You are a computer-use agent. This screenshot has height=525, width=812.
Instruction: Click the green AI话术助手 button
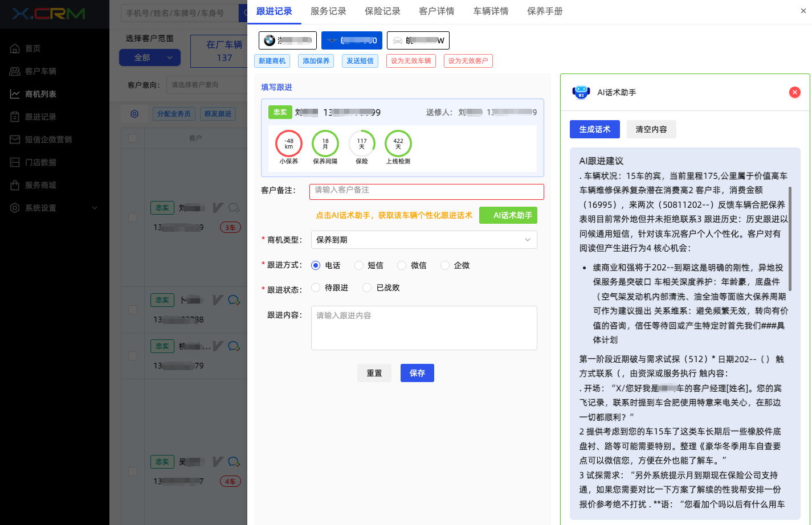tap(508, 215)
